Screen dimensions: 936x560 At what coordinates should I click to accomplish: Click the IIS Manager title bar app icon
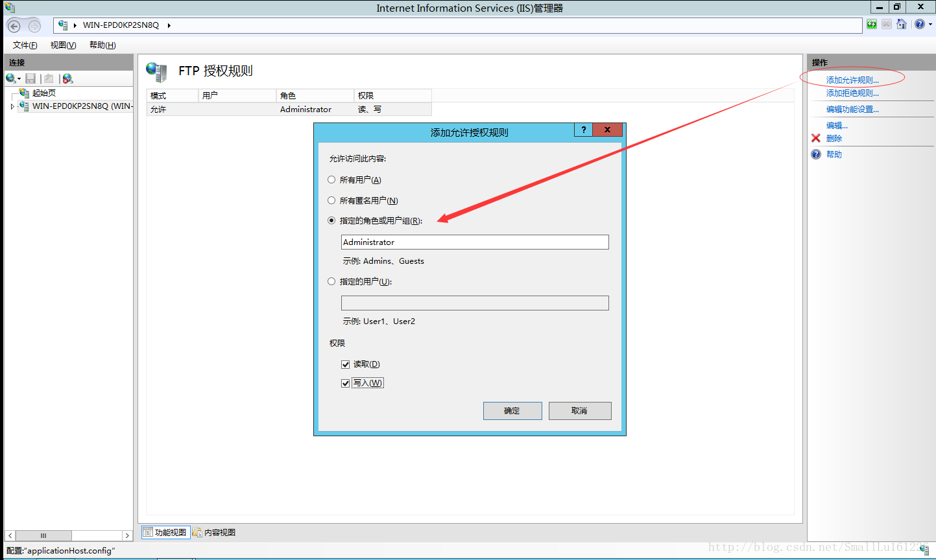(10, 7)
